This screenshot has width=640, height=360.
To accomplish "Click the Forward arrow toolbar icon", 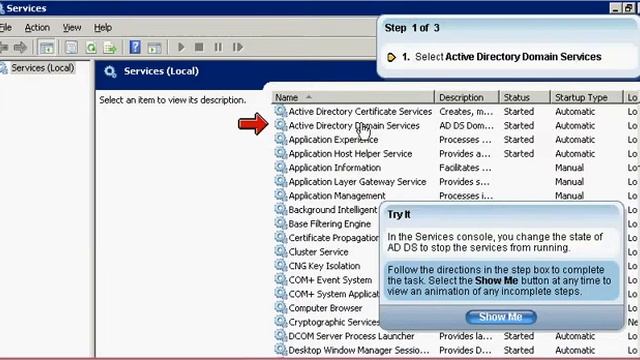I will tap(20, 47).
